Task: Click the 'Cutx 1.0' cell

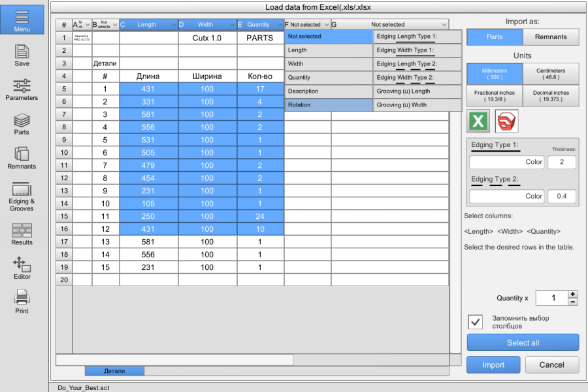Action: point(208,38)
